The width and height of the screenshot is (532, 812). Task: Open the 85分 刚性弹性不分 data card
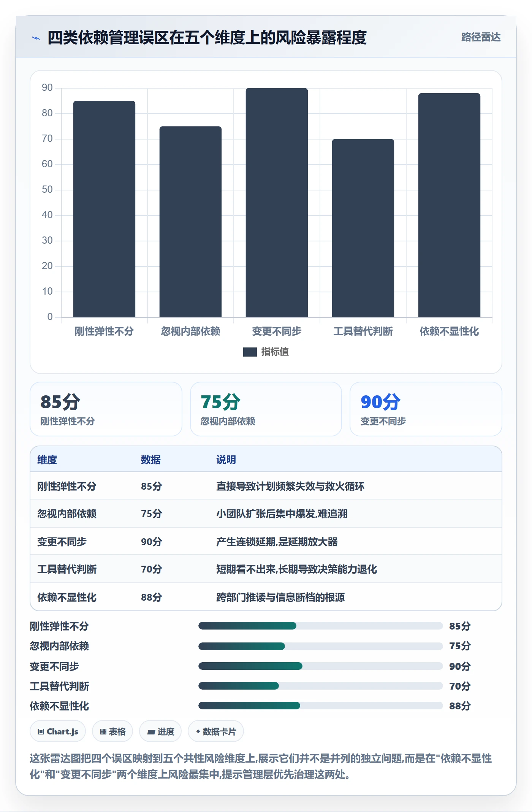[x=106, y=409]
